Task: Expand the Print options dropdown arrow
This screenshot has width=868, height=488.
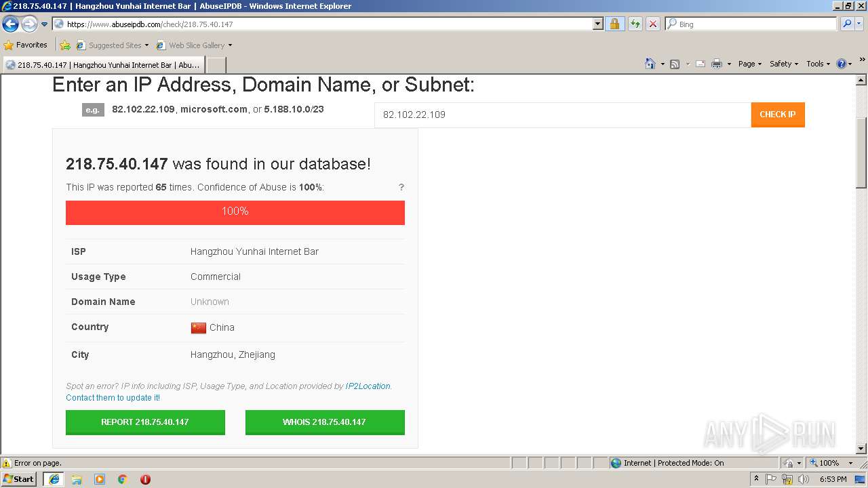Action: tap(729, 64)
